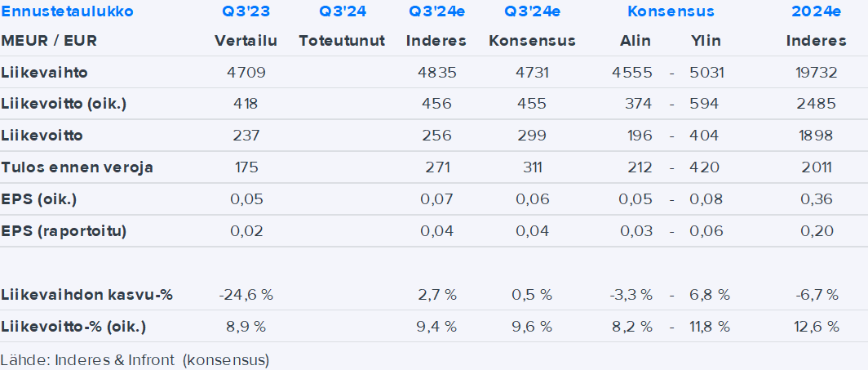
Task: Click the Liikevoitto (oik.) row label
Action: [64, 104]
